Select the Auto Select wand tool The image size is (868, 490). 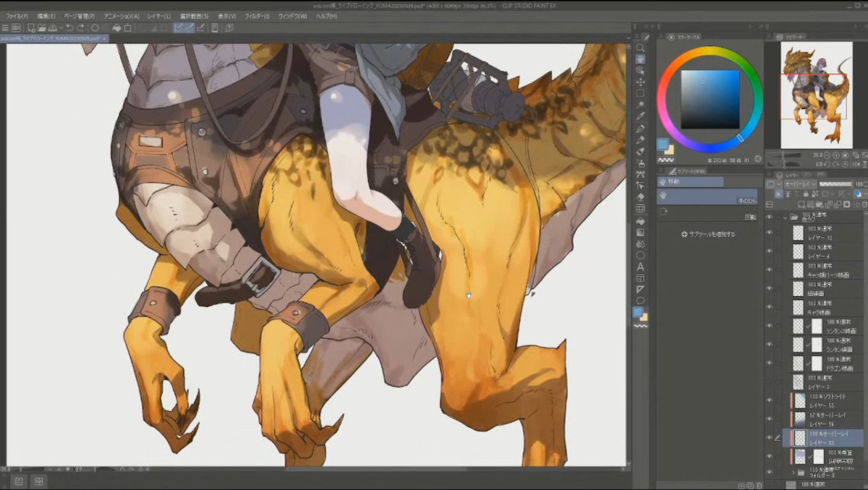[x=641, y=105]
